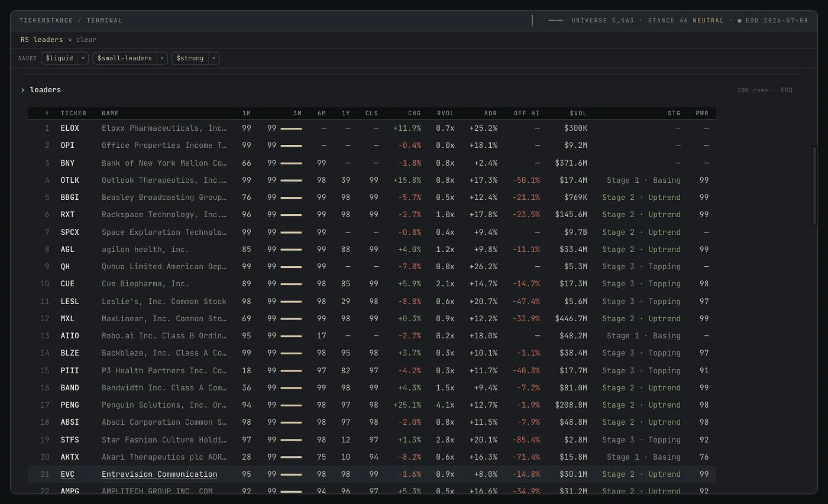Image resolution: width=828 pixels, height=504 pixels.
Task: Select the RXT ticker
Action: [x=67, y=214]
